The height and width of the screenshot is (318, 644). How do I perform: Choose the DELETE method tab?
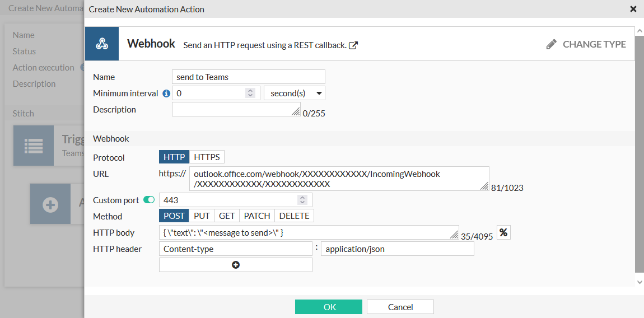[x=294, y=216]
